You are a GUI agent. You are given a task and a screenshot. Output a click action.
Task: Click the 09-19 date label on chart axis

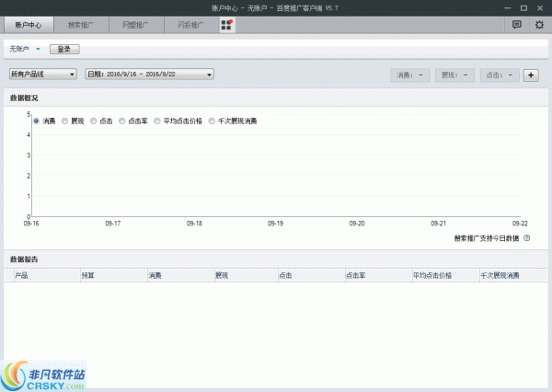[275, 224]
